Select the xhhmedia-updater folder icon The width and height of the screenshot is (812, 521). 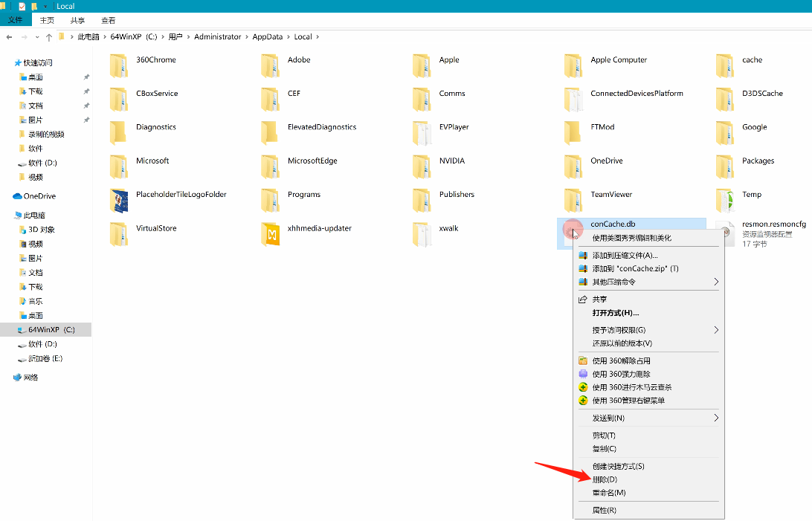tap(271, 234)
